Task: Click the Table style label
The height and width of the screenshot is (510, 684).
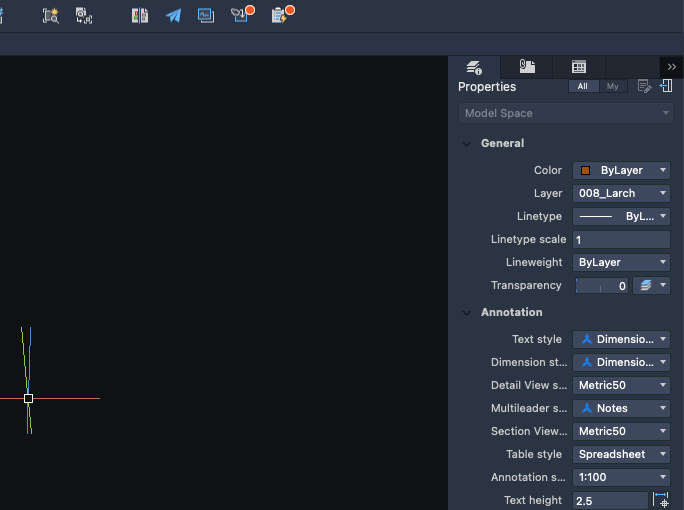Action: [x=534, y=454]
